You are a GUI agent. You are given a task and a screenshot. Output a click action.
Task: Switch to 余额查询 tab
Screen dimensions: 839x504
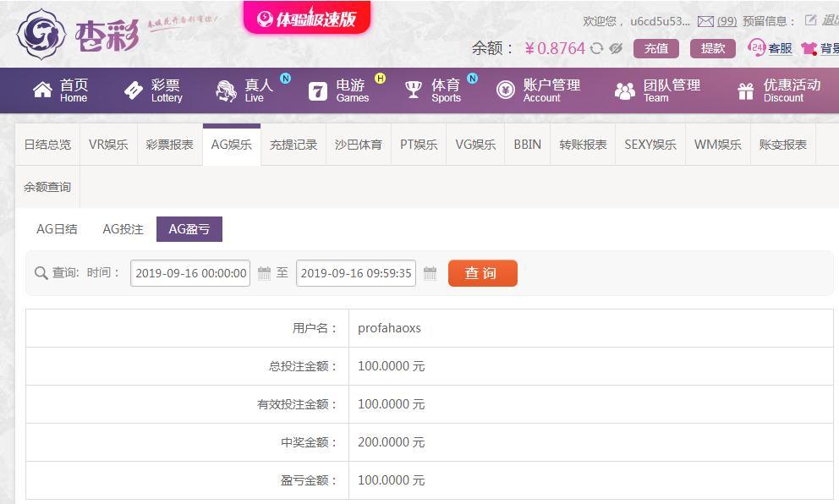47,187
